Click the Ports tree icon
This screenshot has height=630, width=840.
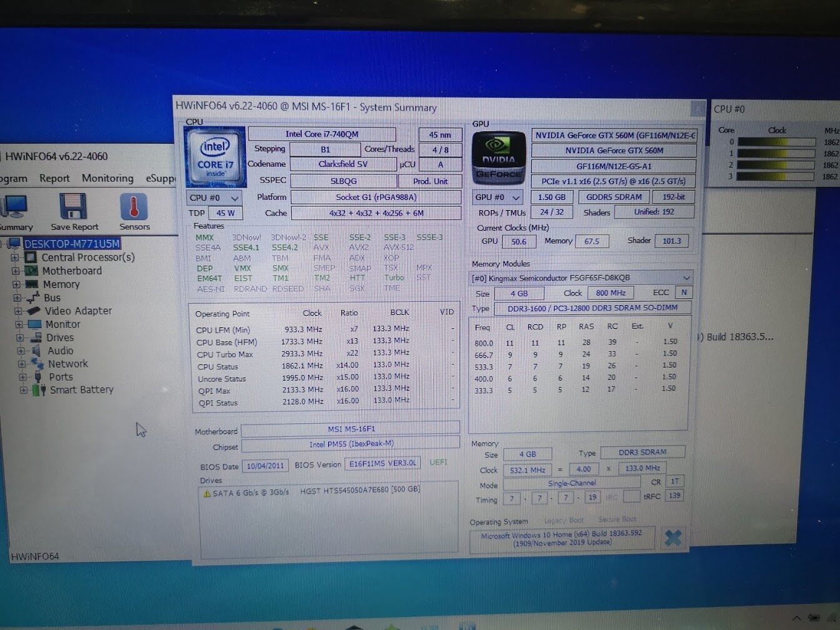pos(39,377)
